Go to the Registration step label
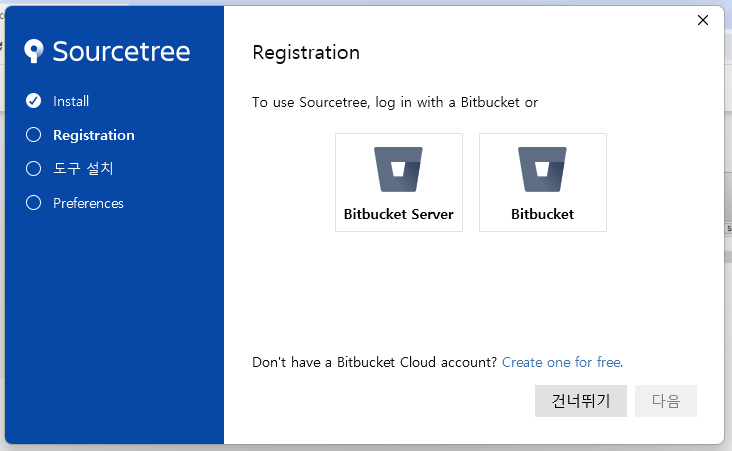732x451 pixels. [x=94, y=135]
